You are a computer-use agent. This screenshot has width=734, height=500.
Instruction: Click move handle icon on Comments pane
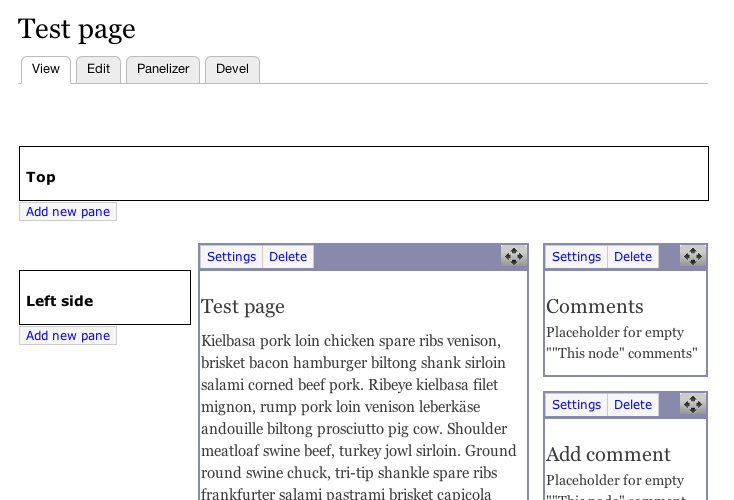(693, 256)
